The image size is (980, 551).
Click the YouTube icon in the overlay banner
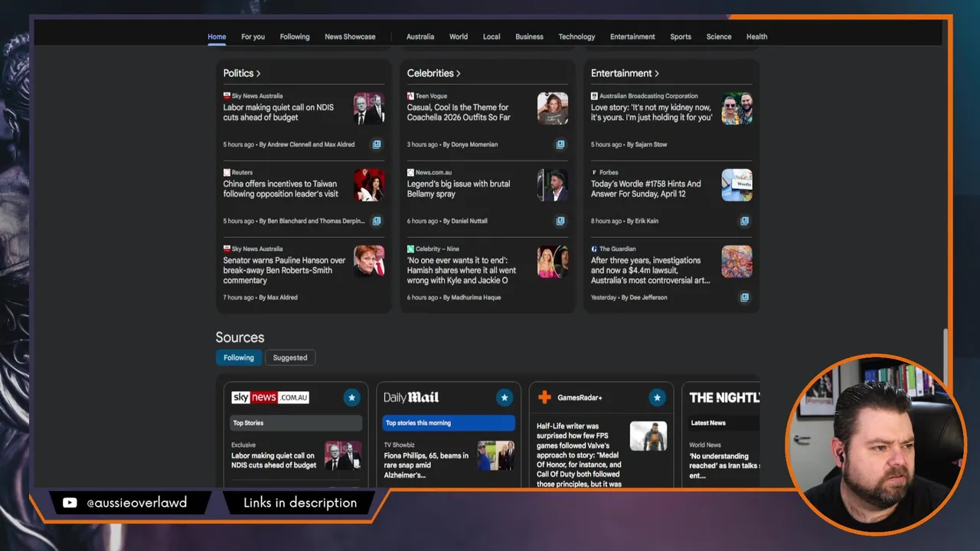coord(70,503)
